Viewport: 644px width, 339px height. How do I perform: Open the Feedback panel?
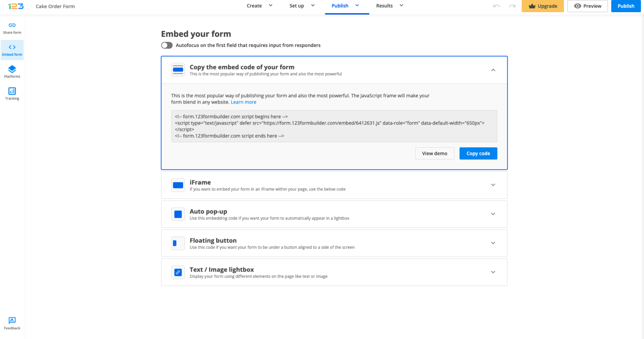(12, 323)
